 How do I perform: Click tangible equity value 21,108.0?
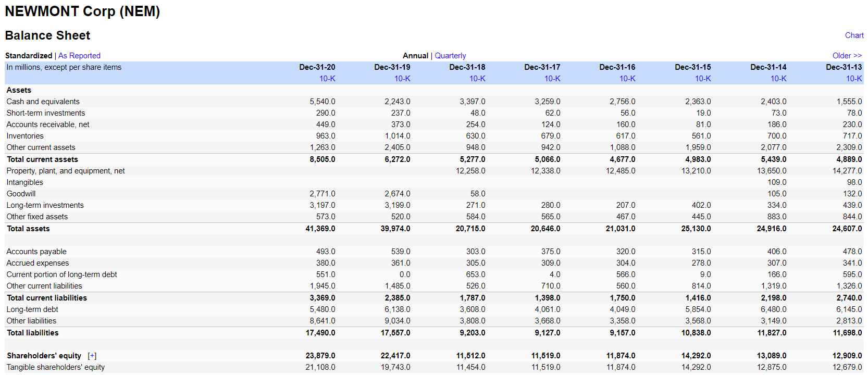click(320, 367)
